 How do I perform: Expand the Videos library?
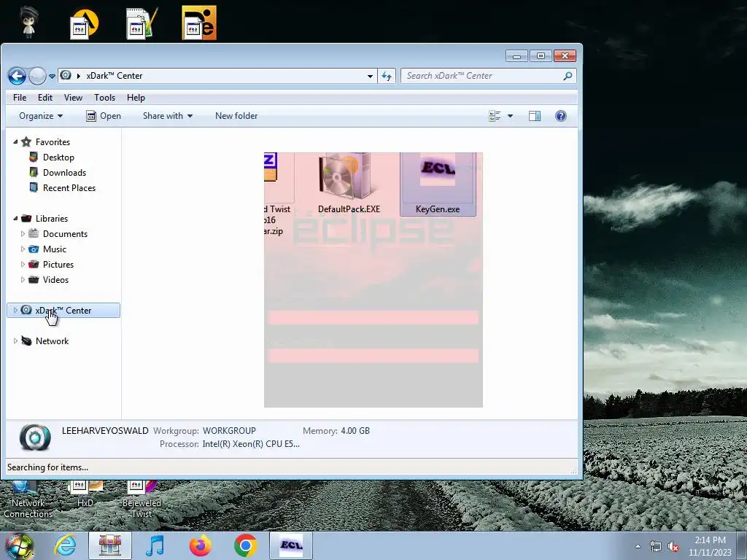(x=23, y=279)
